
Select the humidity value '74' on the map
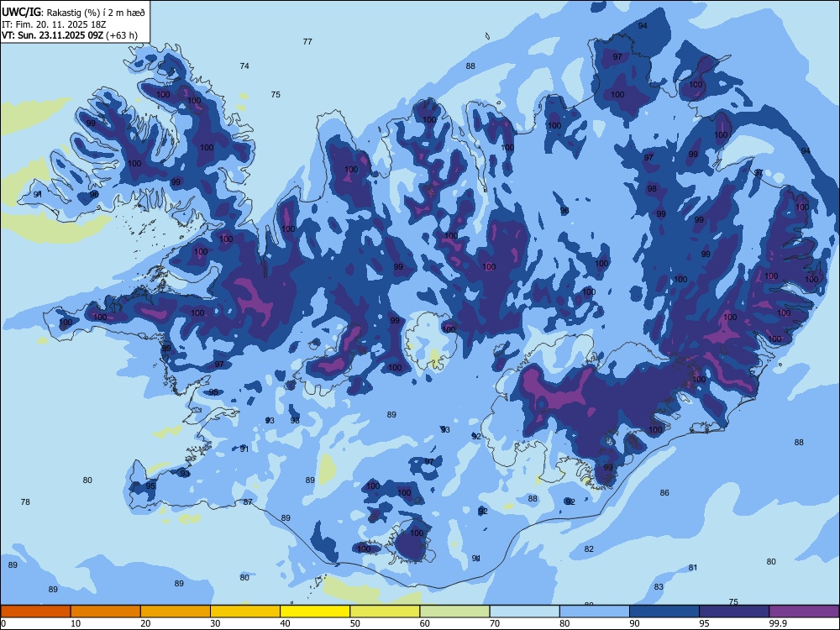(x=244, y=66)
